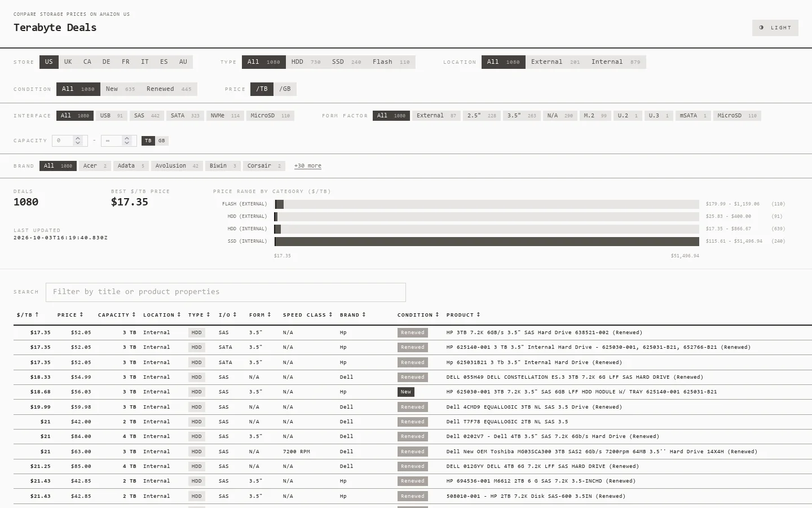Screen dimensions: 812x508
Task: Filter condition to New deals
Action: (x=120, y=89)
